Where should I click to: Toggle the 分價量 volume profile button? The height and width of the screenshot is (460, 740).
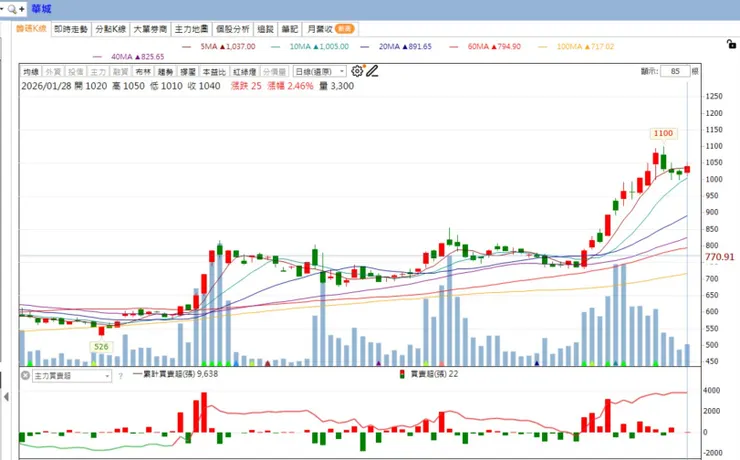(274, 72)
